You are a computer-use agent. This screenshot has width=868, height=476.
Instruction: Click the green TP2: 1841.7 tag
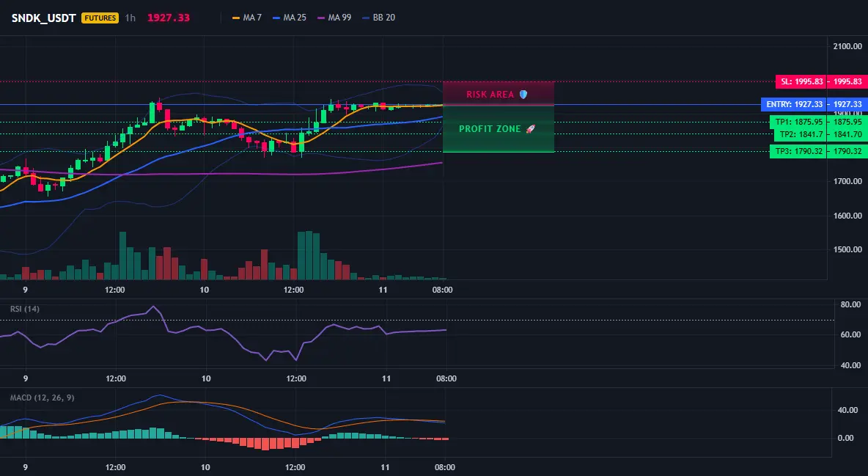coord(801,134)
